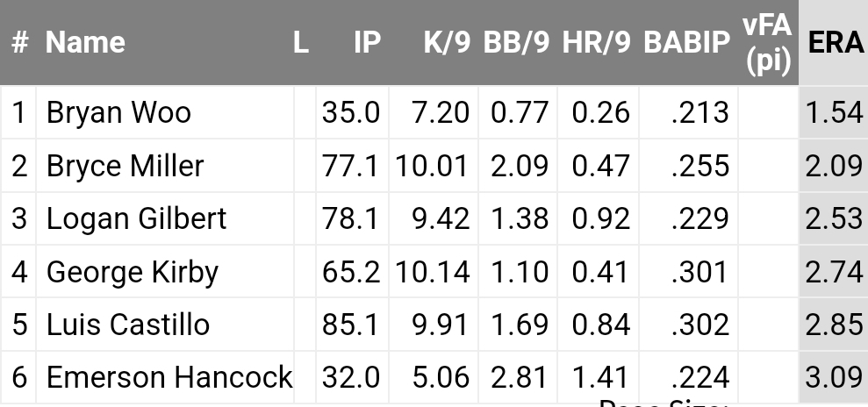Open Emerson Hancock player page
The width and height of the screenshot is (868, 407).
169,378
